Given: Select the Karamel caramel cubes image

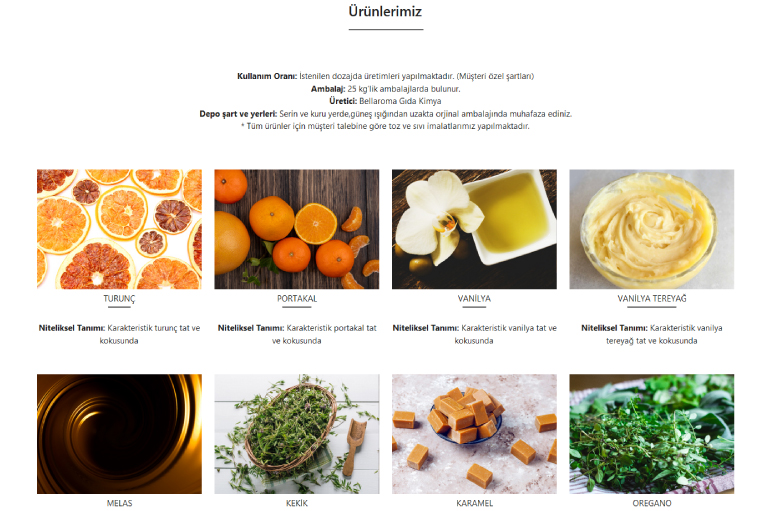Looking at the screenshot, I should 474,434.
